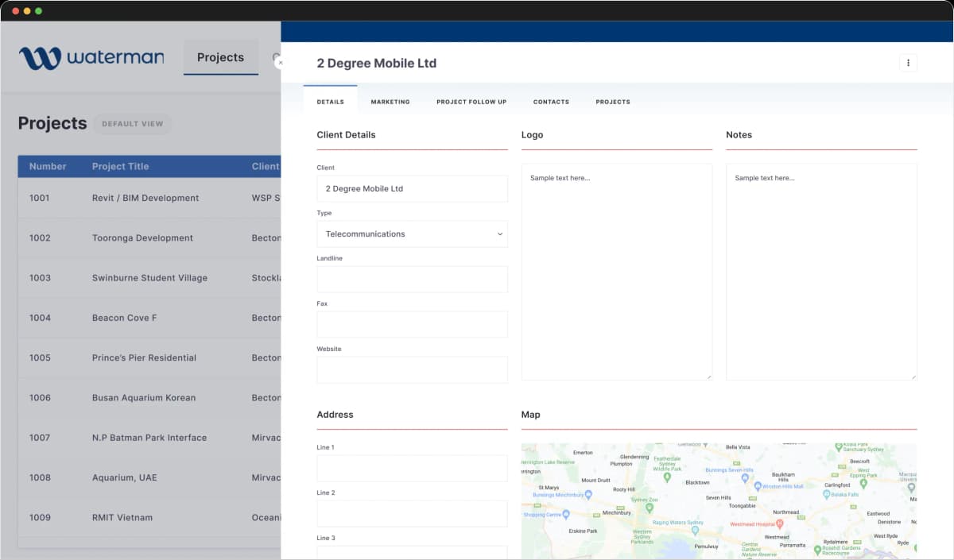The width and height of the screenshot is (954, 560).
Task: Focus the Client name input field
Action: tap(412, 188)
